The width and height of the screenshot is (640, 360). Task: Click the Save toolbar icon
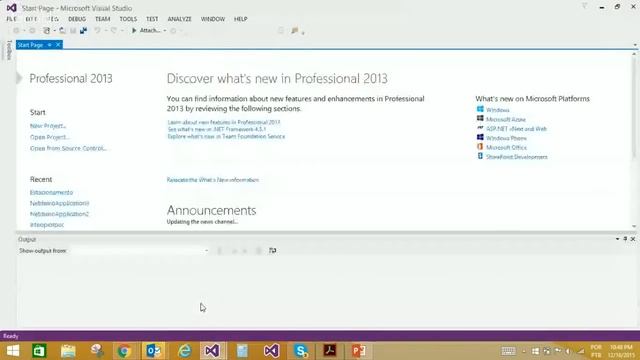point(73,31)
